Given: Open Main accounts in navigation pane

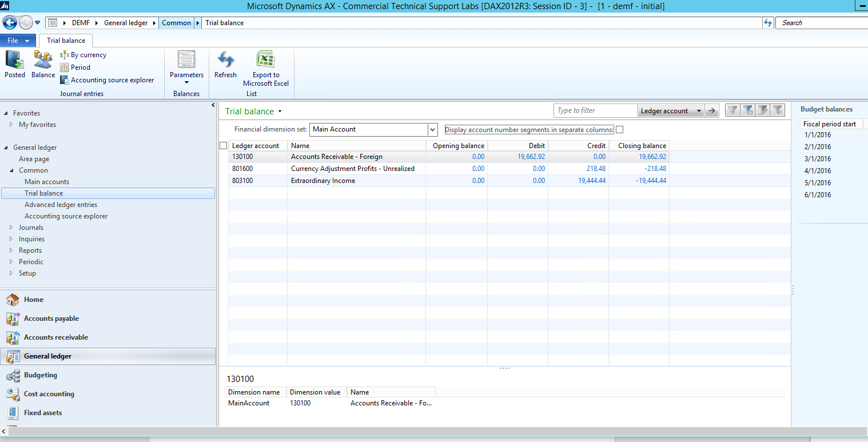Looking at the screenshot, I should coord(47,182).
